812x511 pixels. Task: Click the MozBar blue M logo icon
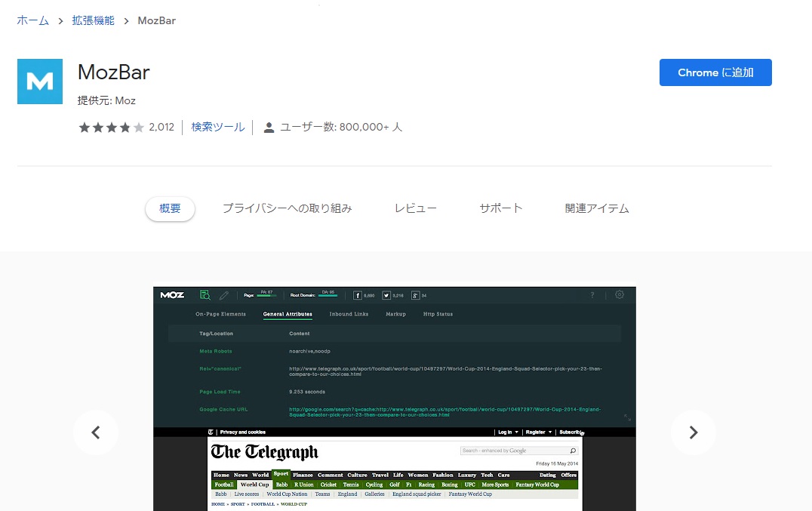tap(40, 82)
